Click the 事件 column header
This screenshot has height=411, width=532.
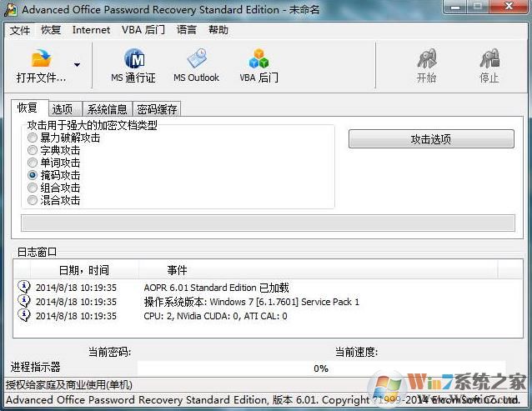click(x=319, y=270)
